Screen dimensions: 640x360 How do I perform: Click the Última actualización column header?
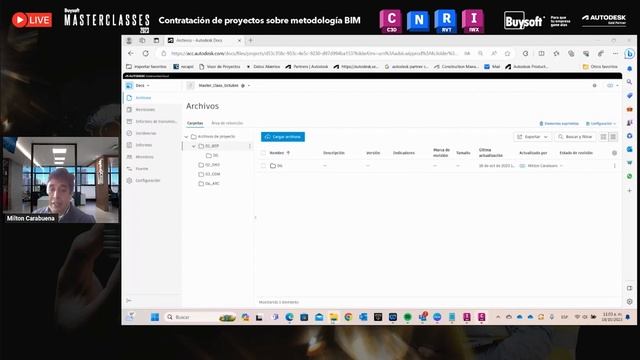point(491,153)
